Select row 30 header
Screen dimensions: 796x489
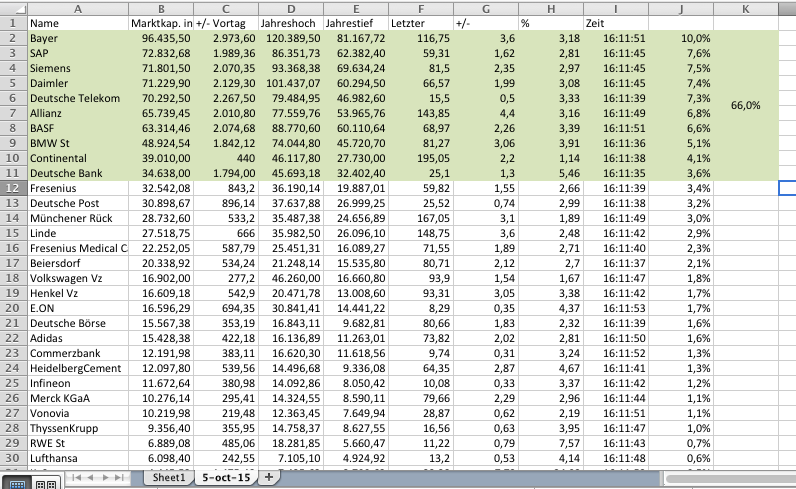click(x=13, y=458)
